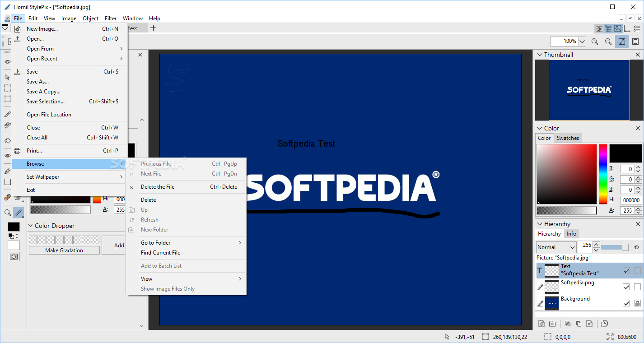Switch to the Swatches tab
The height and width of the screenshot is (343, 644).
pyautogui.click(x=568, y=138)
